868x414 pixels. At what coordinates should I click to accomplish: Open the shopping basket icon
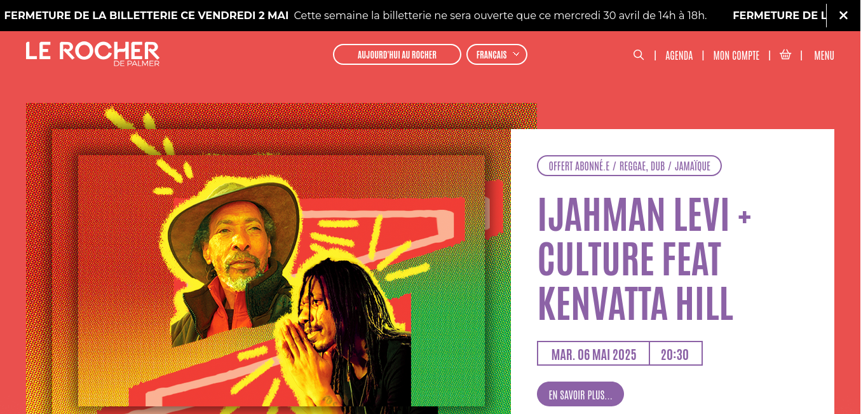point(785,55)
